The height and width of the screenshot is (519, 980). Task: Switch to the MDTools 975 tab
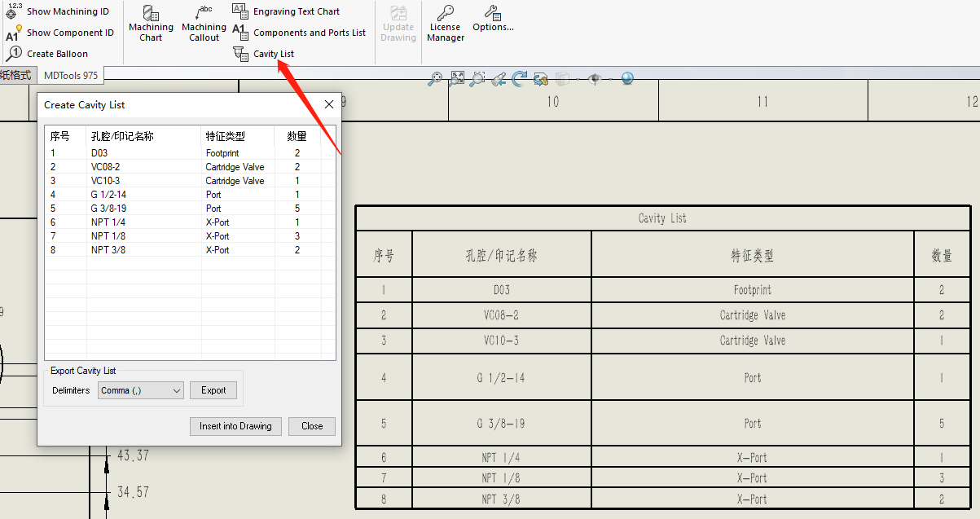[71, 75]
